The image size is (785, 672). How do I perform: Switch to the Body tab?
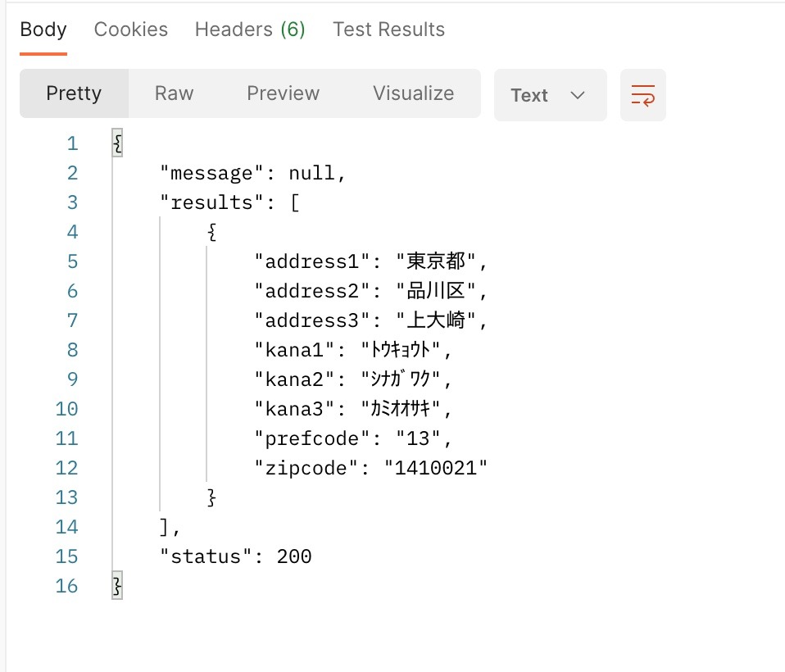pyautogui.click(x=43, y=30)
